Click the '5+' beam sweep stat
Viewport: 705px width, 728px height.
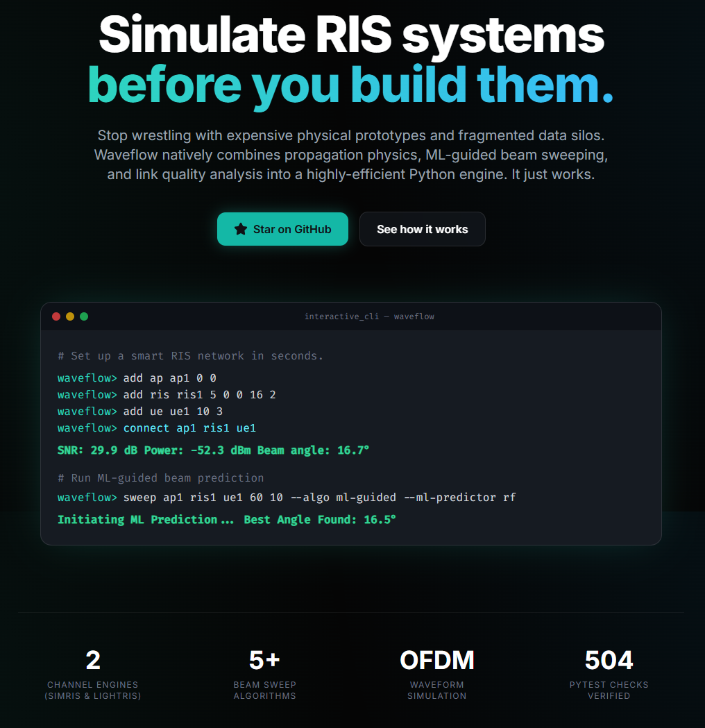click(264, 660)
